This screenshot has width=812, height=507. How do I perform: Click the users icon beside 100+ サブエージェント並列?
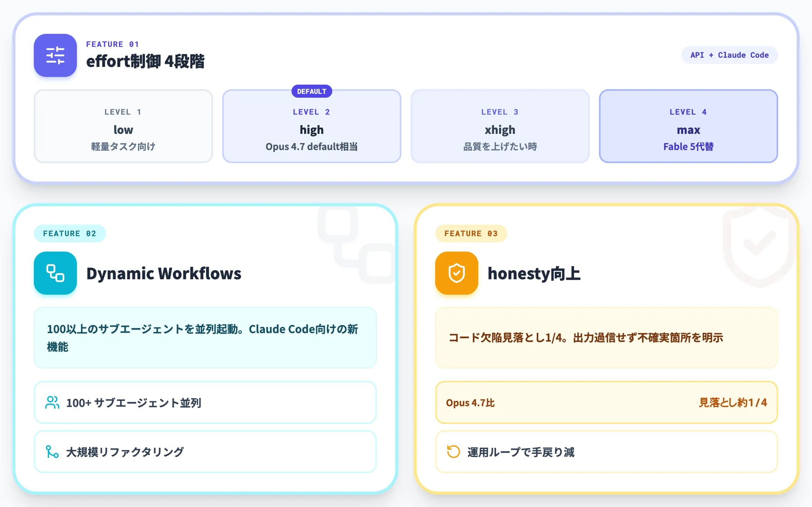pos(52,402)
